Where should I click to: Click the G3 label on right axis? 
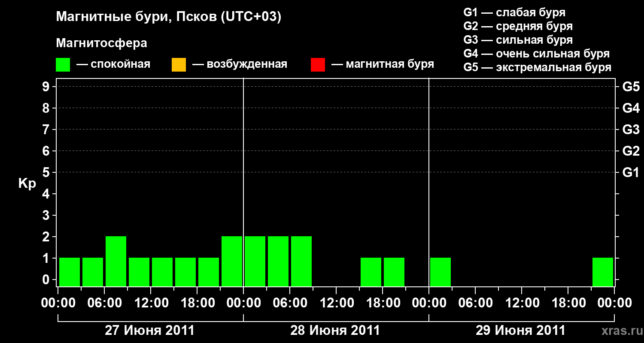[x=631, y=129]
